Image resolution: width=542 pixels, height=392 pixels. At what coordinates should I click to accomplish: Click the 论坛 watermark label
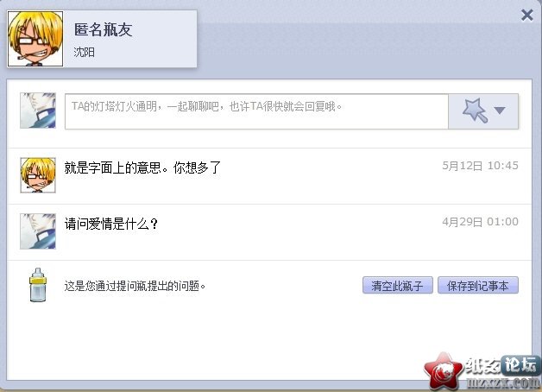click(520, 365)
